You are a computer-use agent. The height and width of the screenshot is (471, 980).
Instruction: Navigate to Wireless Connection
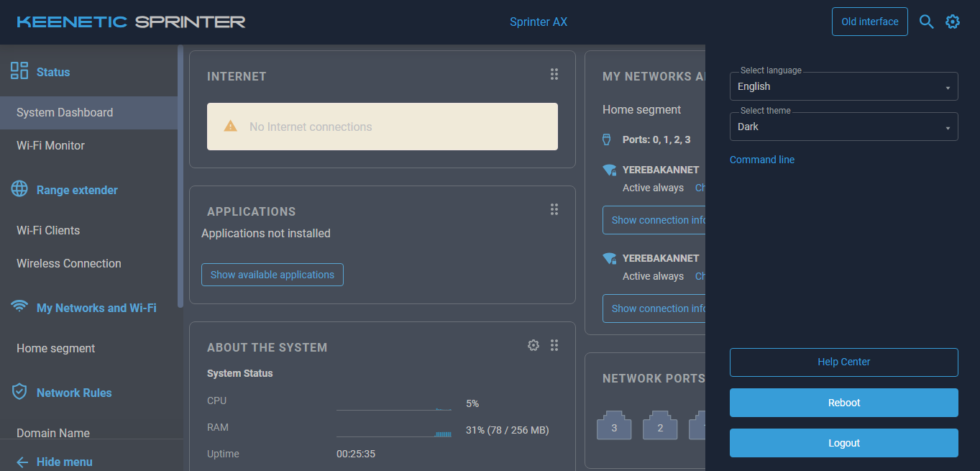89,264
